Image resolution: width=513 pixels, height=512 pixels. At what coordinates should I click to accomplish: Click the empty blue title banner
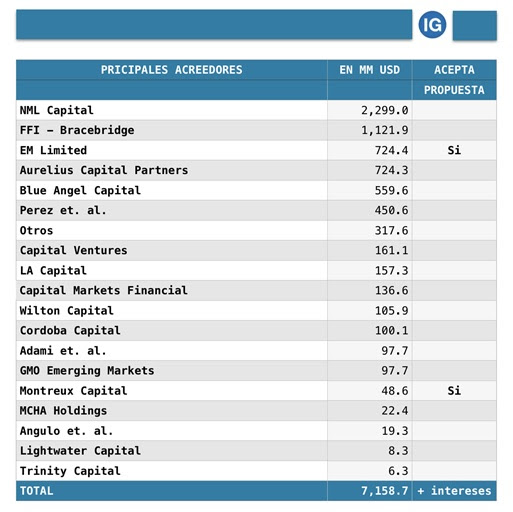pyautogui.click(x=214, y=24)
